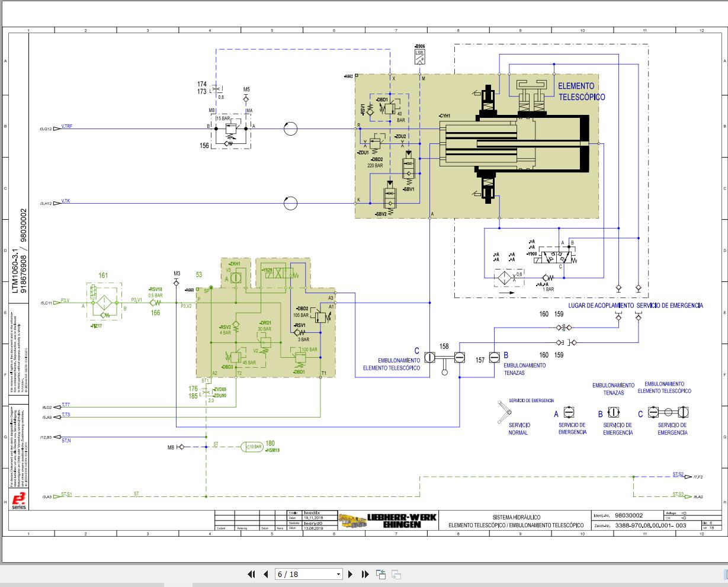Screen dimensions: 728x587
Task: Jump to the first page using double-arrow icon
Action: point(251,574)
